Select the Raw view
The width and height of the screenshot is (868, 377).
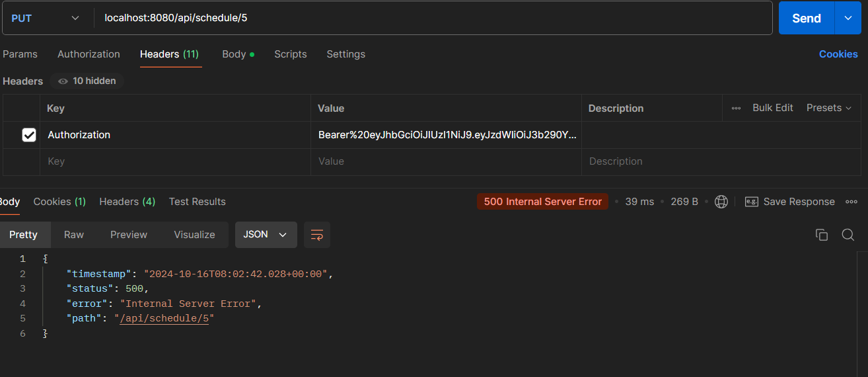point(74,235)
